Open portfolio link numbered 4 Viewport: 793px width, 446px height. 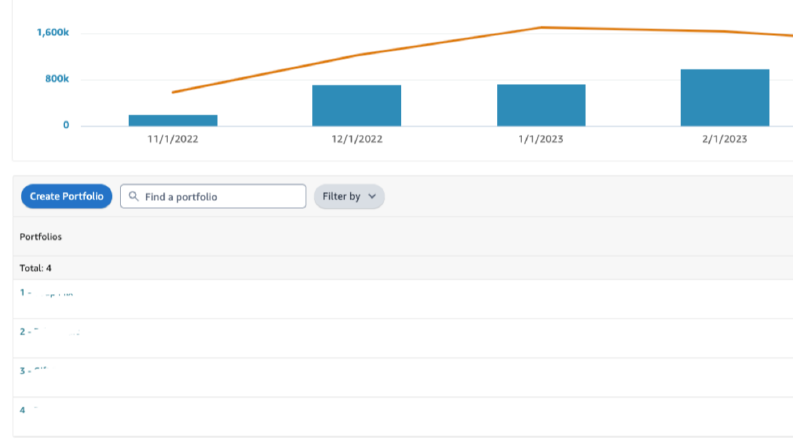pos(29,410)
